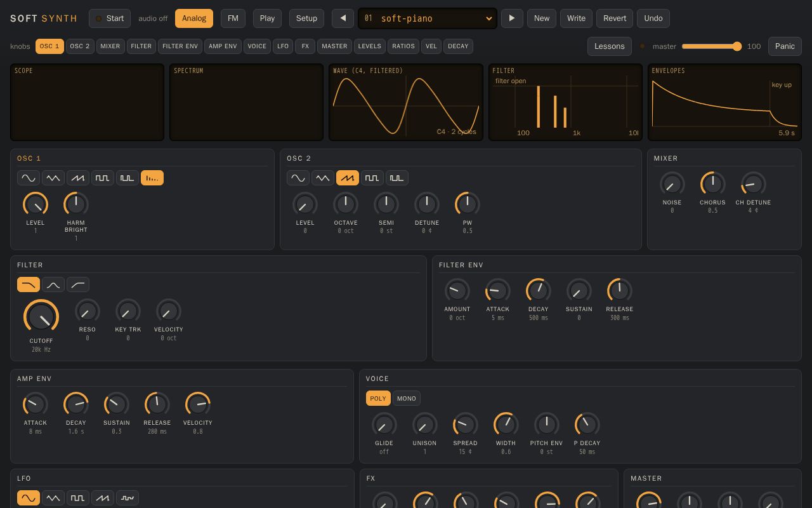The width and height of the screenshot is (812, 508).
Task: Click the New preset button
Action: [542, 18]
